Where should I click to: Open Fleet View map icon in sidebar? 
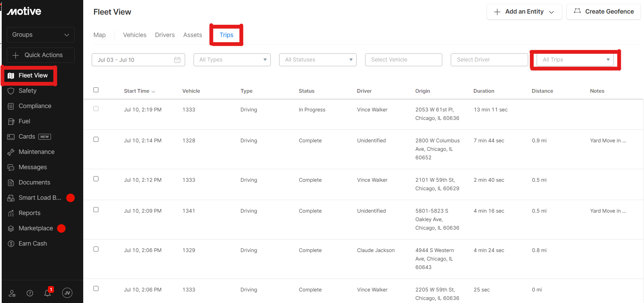11,76
